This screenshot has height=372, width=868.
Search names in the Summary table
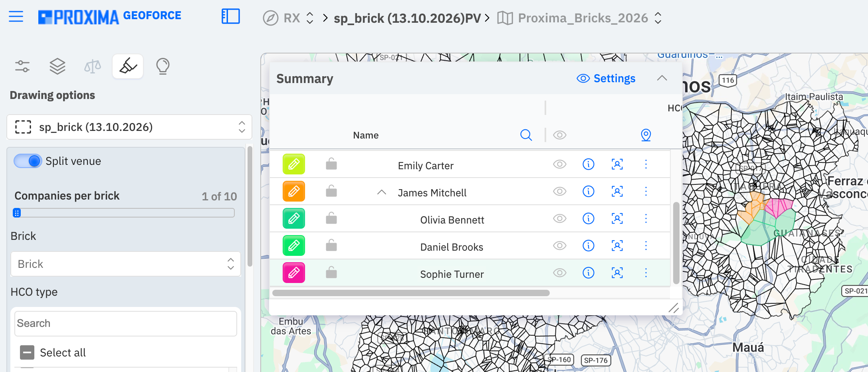526,135
